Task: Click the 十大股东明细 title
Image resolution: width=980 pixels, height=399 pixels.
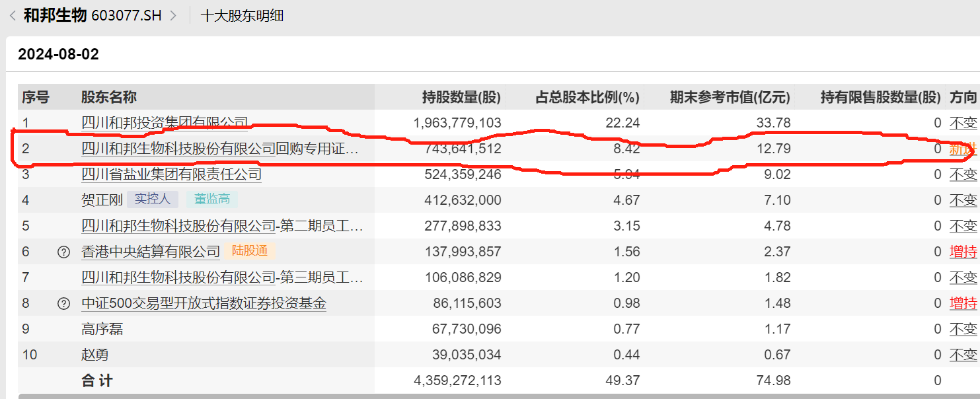Action: point(242,16)
